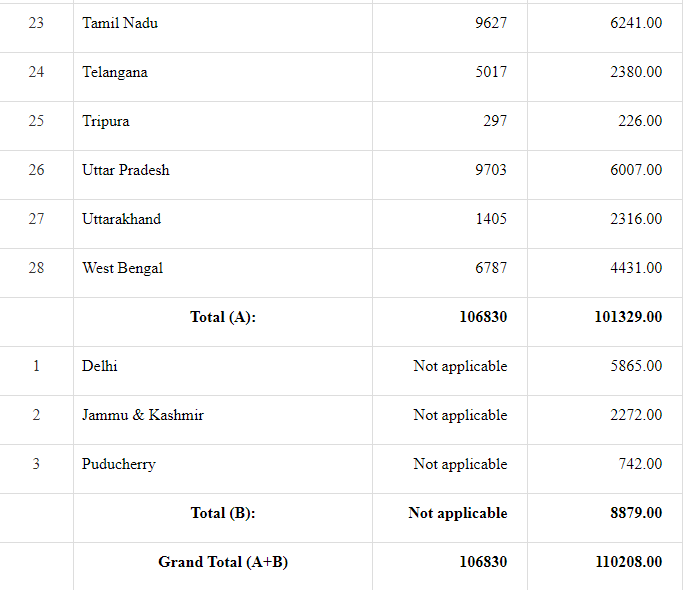Click the Total (A) label
The image size is (683, 590).
[223, 317]
